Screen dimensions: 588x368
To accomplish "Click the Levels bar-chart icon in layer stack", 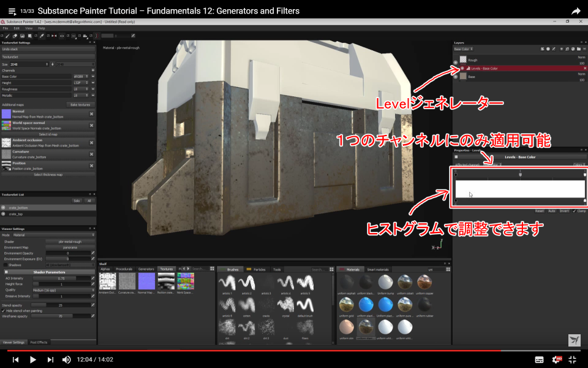I will point(469,68).
